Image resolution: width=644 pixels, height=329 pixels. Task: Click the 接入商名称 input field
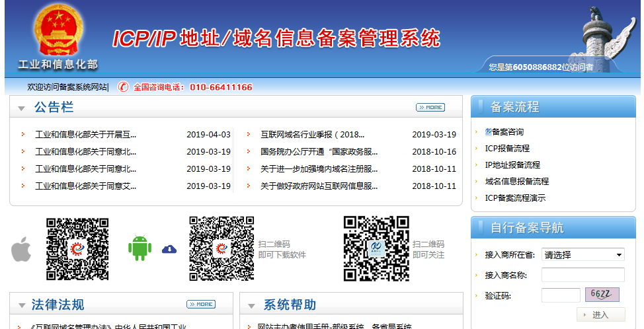click(583, 275)
